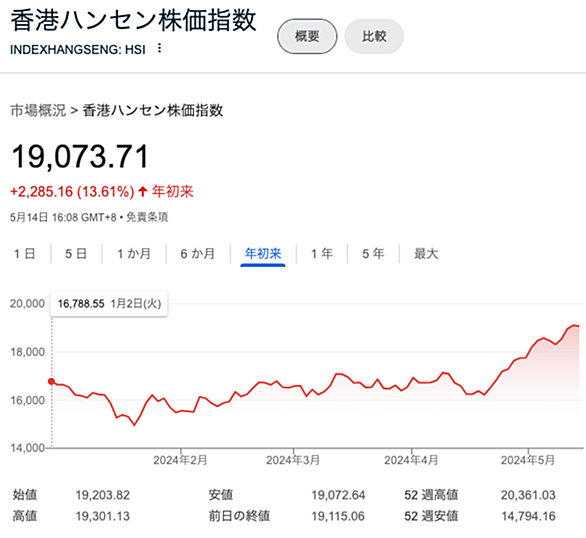Click the 2024年4月 axis label
586x538 pixels.
(411, 460)
